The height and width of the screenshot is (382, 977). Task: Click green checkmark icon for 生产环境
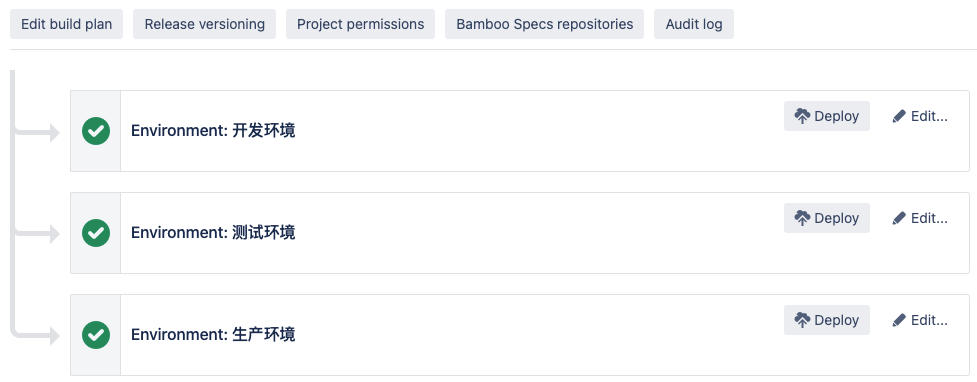coord(96,335)
